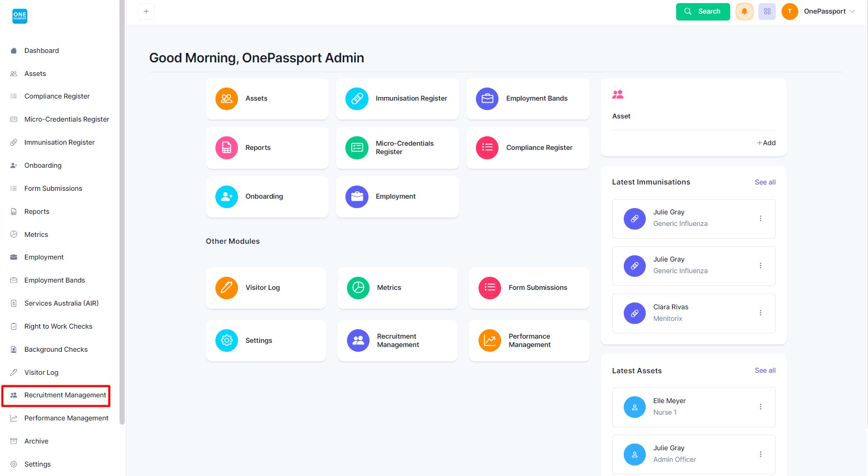
Task: Click the Settings gear card icon
Action: [226, 341]
